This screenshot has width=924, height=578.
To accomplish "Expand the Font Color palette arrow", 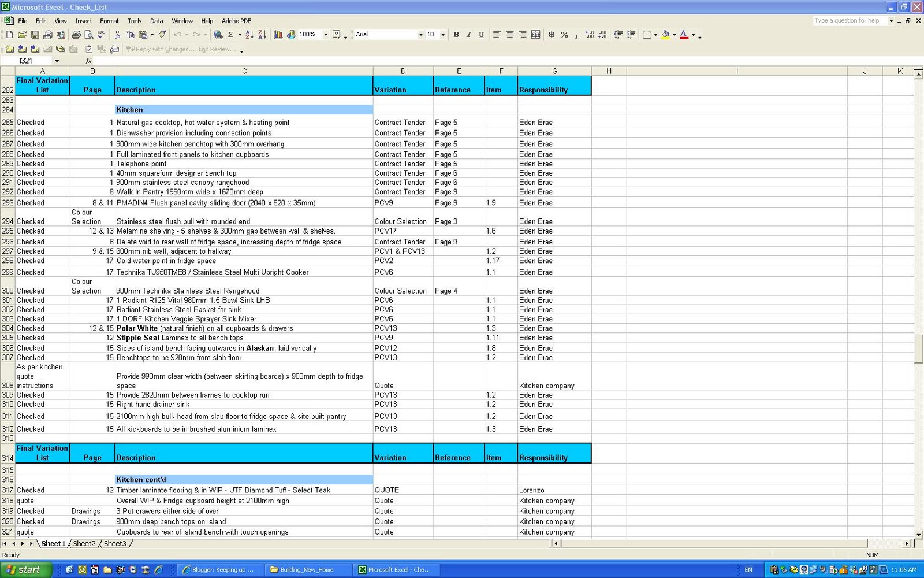I will click(693, 35).
